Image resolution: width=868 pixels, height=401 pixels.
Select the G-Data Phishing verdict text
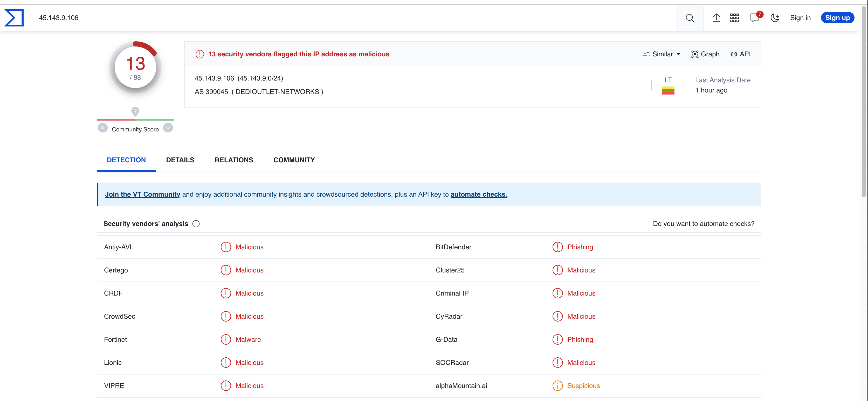580,340
